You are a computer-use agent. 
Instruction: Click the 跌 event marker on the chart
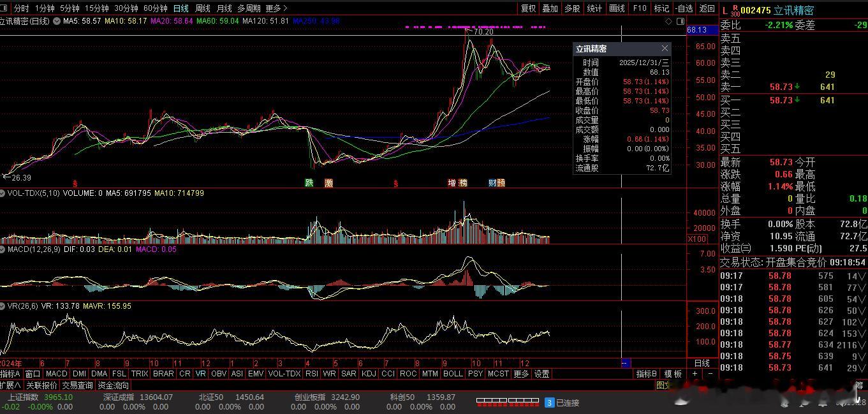click(309, 182)
